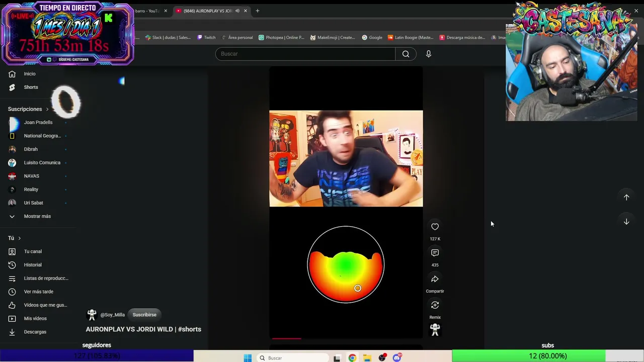
Task: Open Discord from the taskbar
Action: pyautogui.click(x=397, y=358)
